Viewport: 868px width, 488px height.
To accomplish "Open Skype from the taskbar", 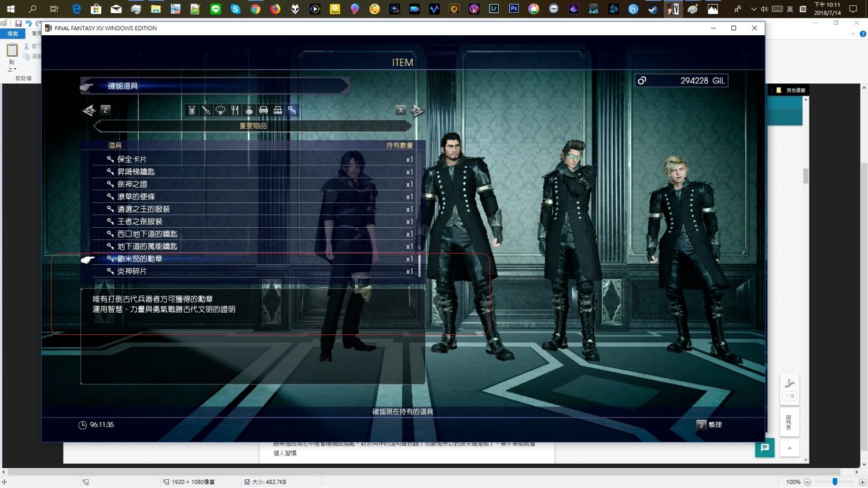I will [x=235, y=9].
